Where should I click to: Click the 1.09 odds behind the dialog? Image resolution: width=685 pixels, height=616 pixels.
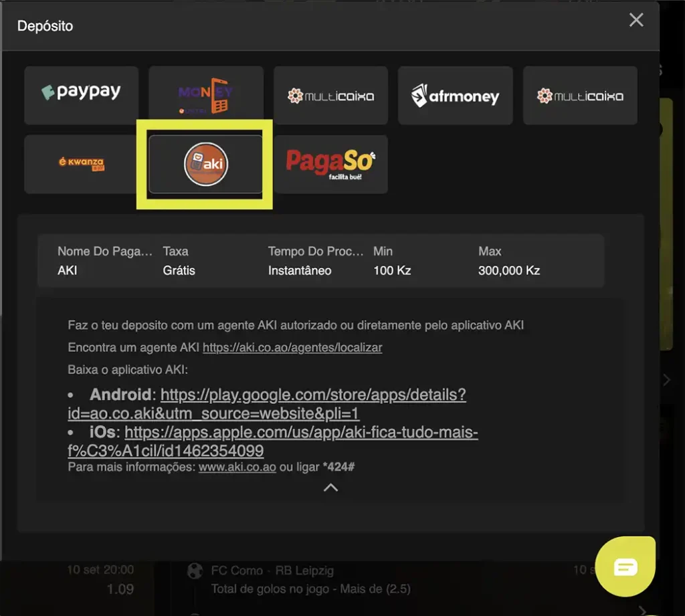pos(120,589)
